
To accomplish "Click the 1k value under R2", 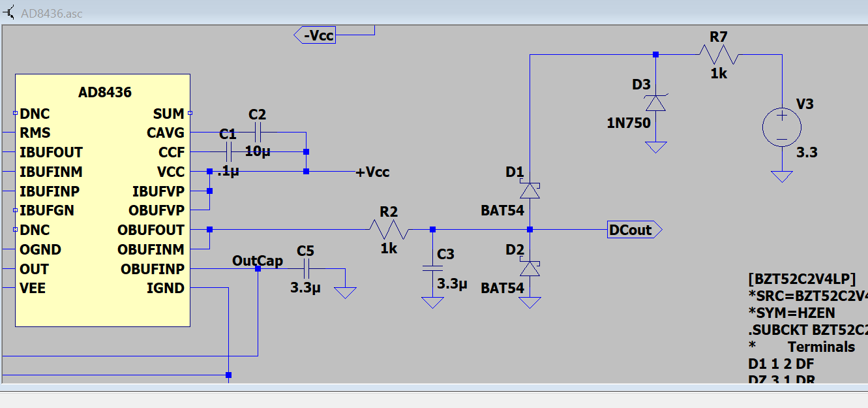I will 389,249.
